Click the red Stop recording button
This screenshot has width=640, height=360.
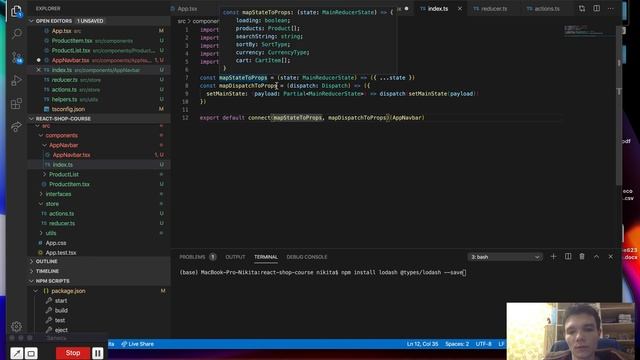click(x=73, y=353)
